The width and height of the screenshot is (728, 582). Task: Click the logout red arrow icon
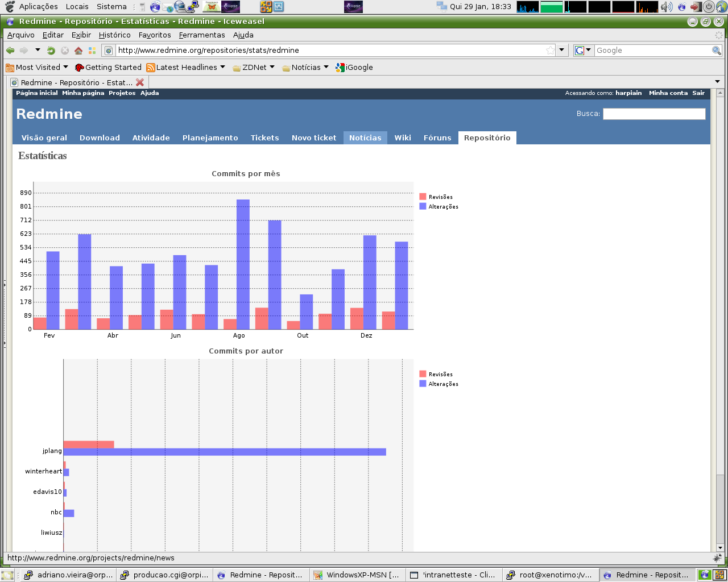696,7
